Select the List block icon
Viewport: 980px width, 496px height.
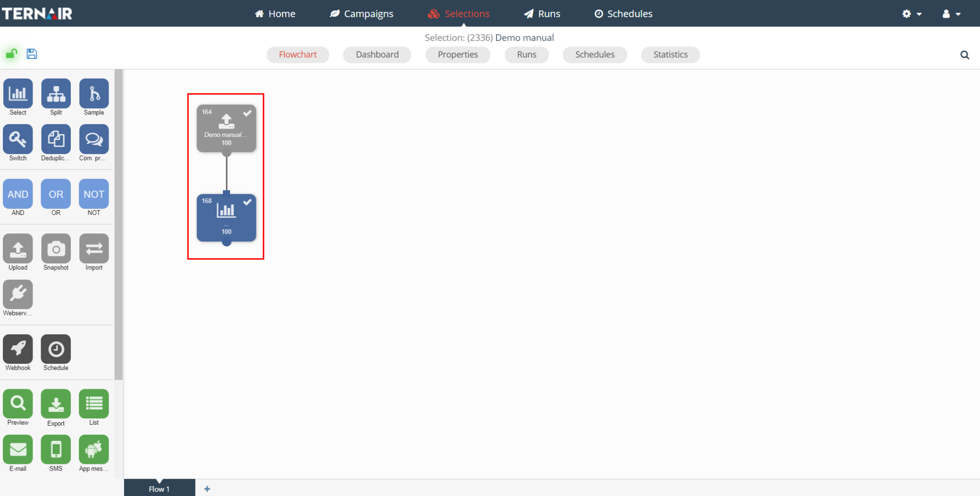point(94,404)
